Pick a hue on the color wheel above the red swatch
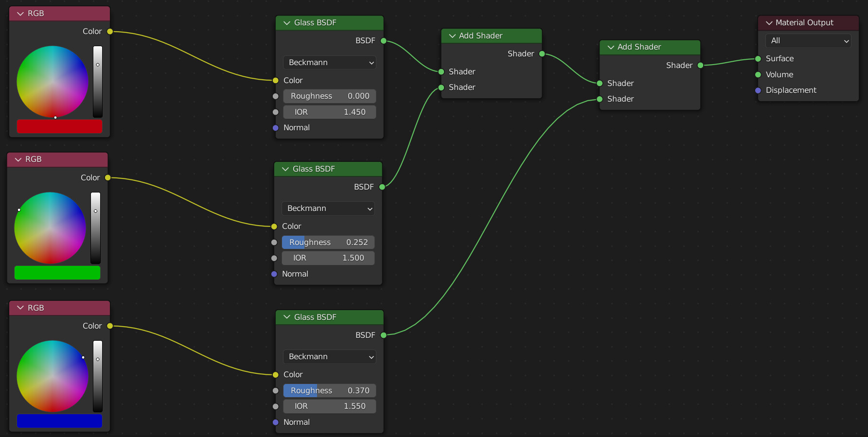Viewport: 868px width, 437px height. 53,82
